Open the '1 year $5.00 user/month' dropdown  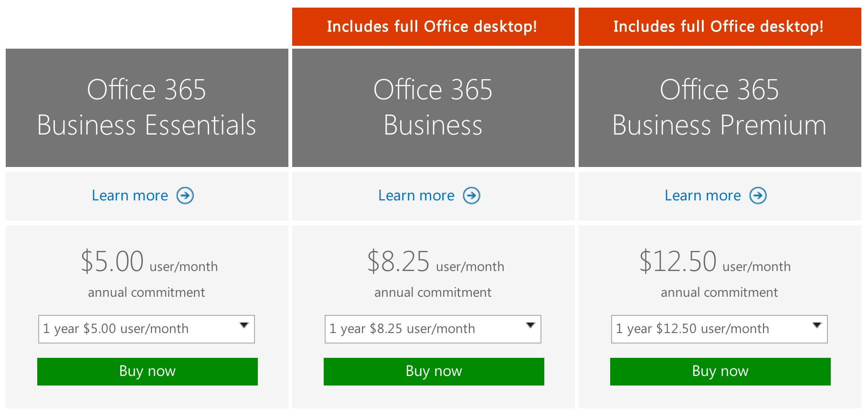(x=147, y=329)
